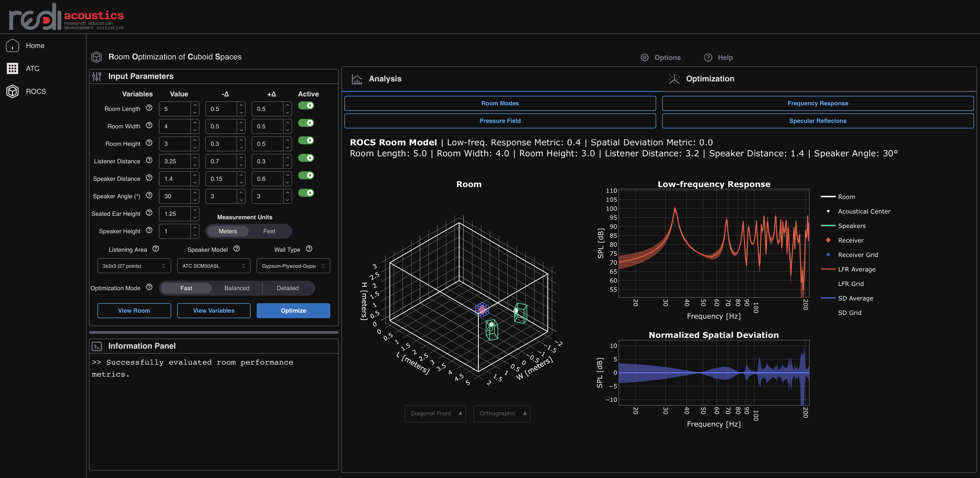Switch measurement units to Feet
The image size is (980, 478).
pyautogui.click(x=269, y=231)
